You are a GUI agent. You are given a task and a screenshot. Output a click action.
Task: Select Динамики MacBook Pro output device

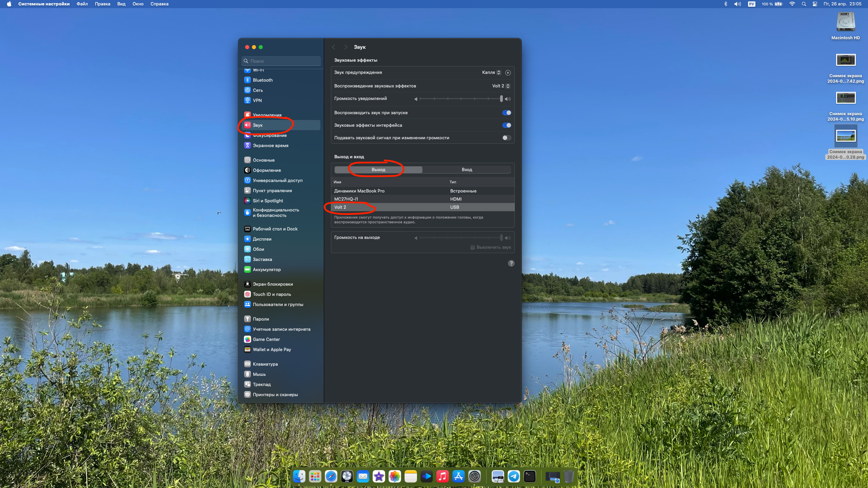[x=359, y=191]
